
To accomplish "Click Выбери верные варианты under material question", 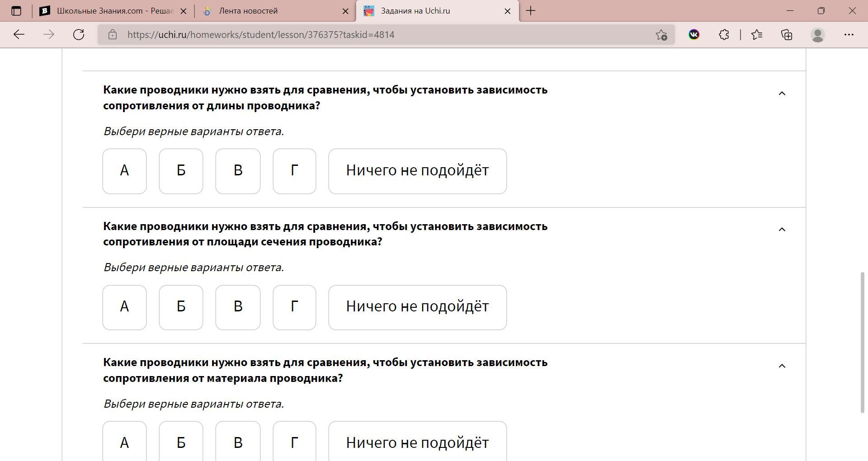I will (x=193, y=404).
